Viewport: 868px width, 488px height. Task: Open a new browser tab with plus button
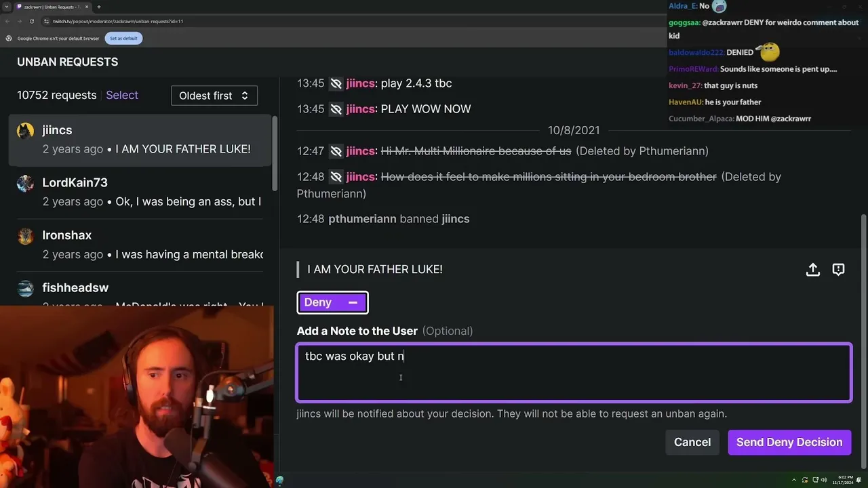(99, 7)
